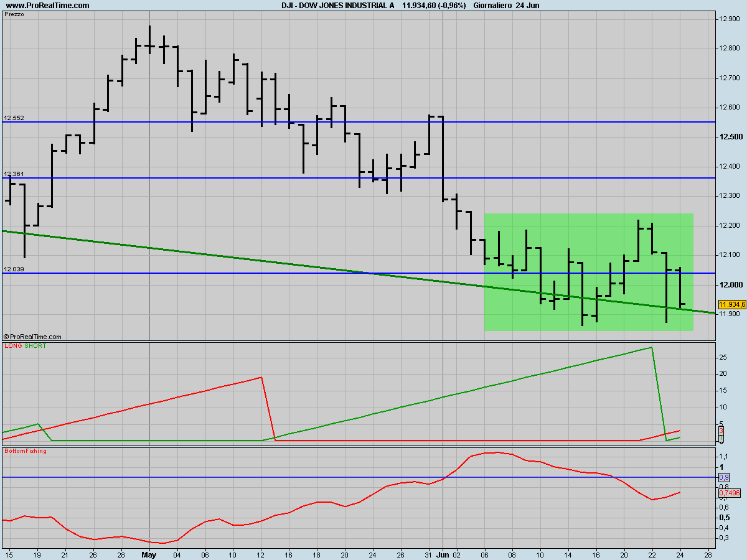
Task: Click 12.100 on the price axis
Action: click(x=730, y=254)
